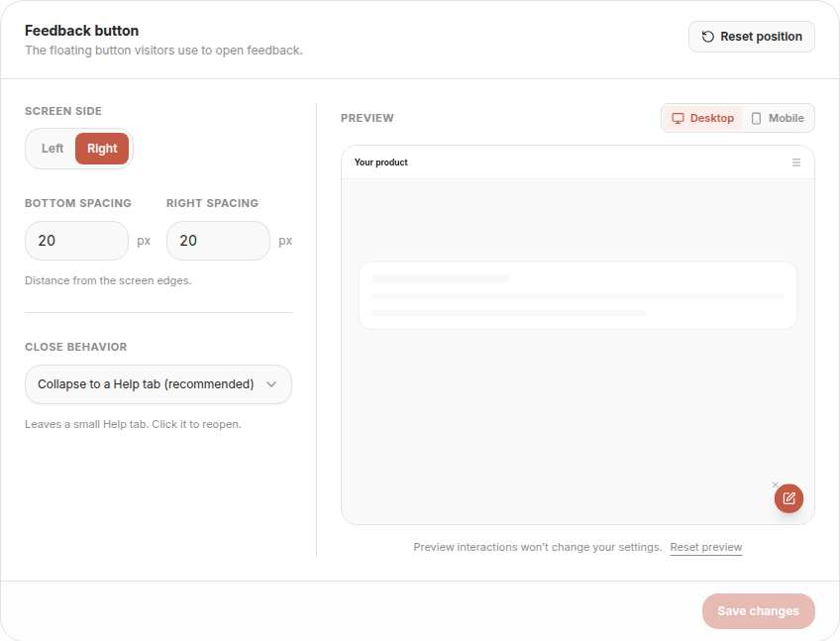Click the 'Leaves a small Help tab' helper text
The width and height of the screenshot is (840, 641).
[x=133, y=424]
